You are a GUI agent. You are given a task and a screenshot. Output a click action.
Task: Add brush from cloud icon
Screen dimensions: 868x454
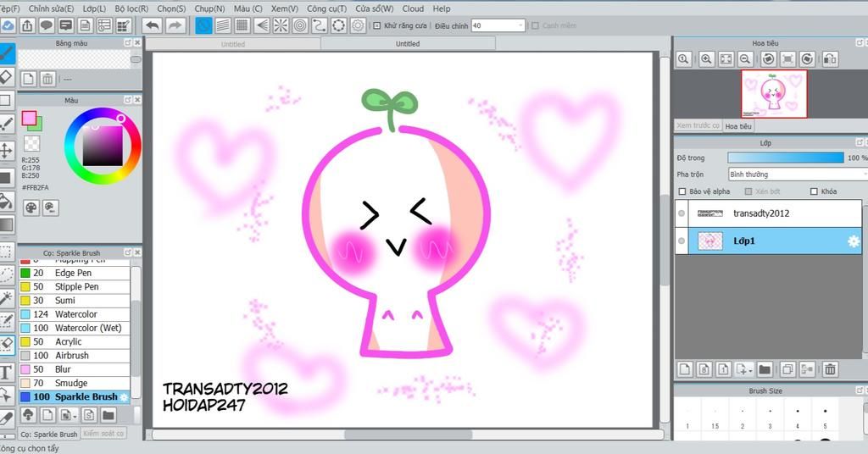pyautogui.click(x=28, y=415)
